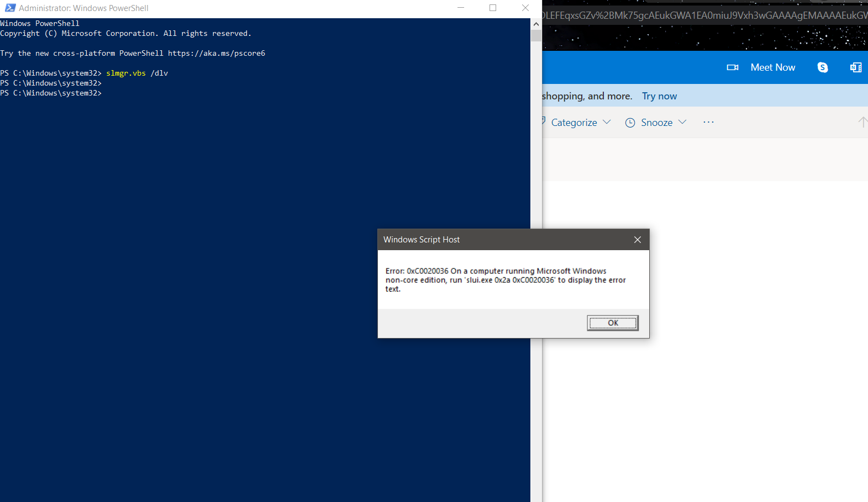Click the Windows Script Host dialog title
The height and width of the screenshot is (502, 868).
422,240
